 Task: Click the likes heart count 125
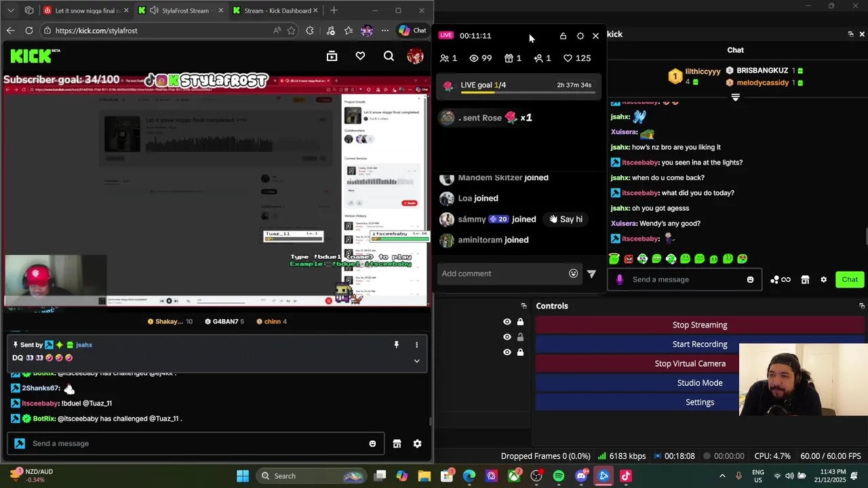[x=577, y=58]
